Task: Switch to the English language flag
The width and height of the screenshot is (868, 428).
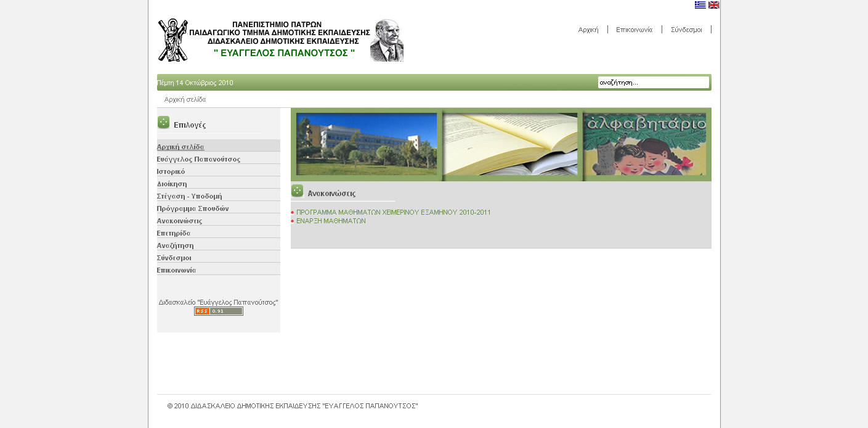Action: tap(714, 5)
